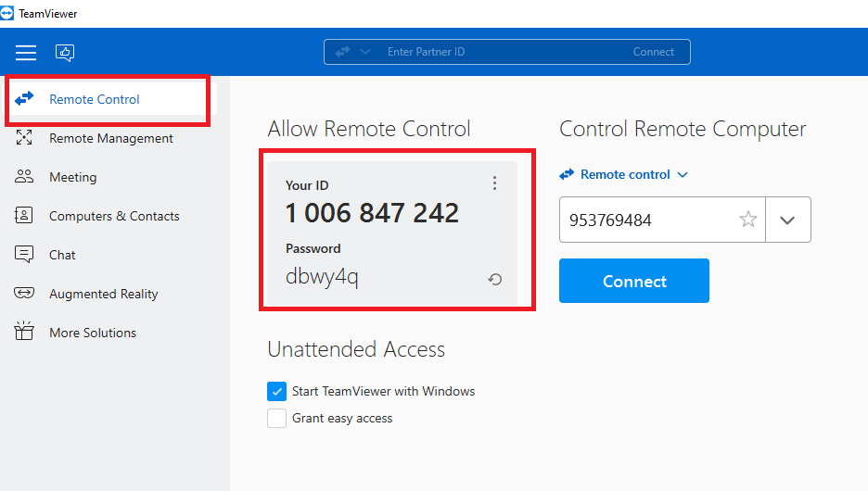The height and width of the screenshot is (491, 868).
Task: Check Grant easy access
Action: point(276,419)
